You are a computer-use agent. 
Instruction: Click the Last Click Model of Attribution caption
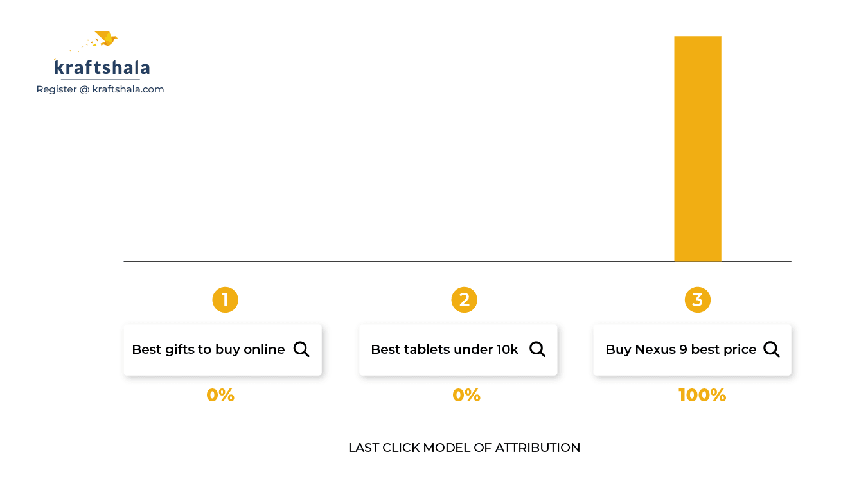click(464, 448)
